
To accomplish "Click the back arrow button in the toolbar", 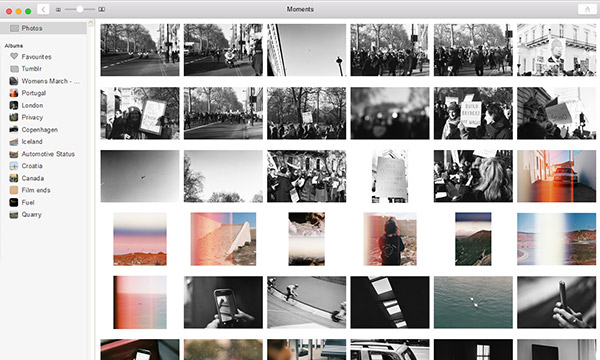I will point(43,9).
